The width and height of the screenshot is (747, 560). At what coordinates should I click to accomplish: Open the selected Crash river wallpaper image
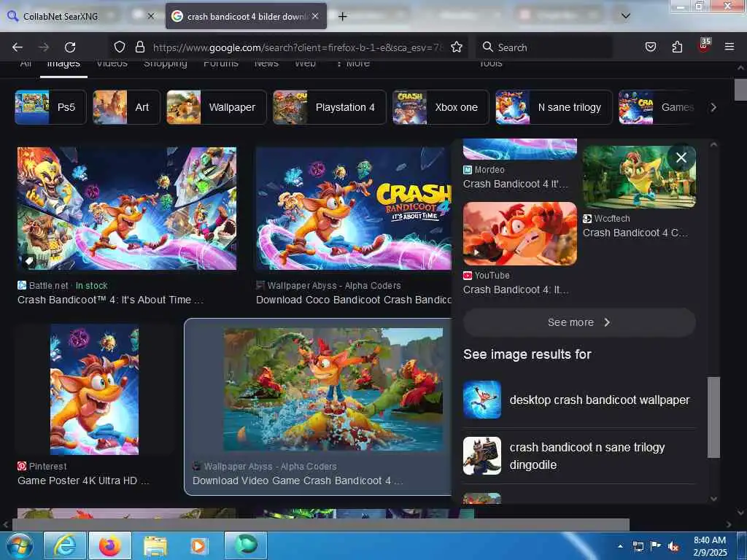point(333,389)
